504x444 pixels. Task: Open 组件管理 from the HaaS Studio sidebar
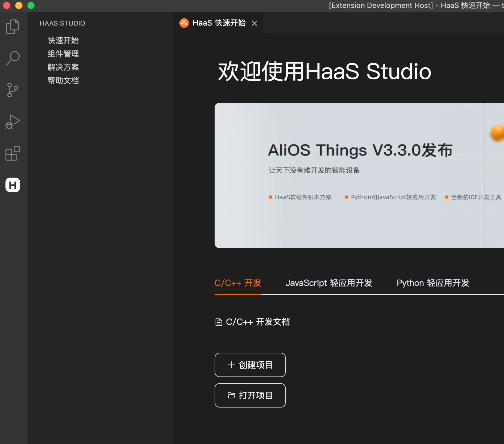click(x=63, y=54)
